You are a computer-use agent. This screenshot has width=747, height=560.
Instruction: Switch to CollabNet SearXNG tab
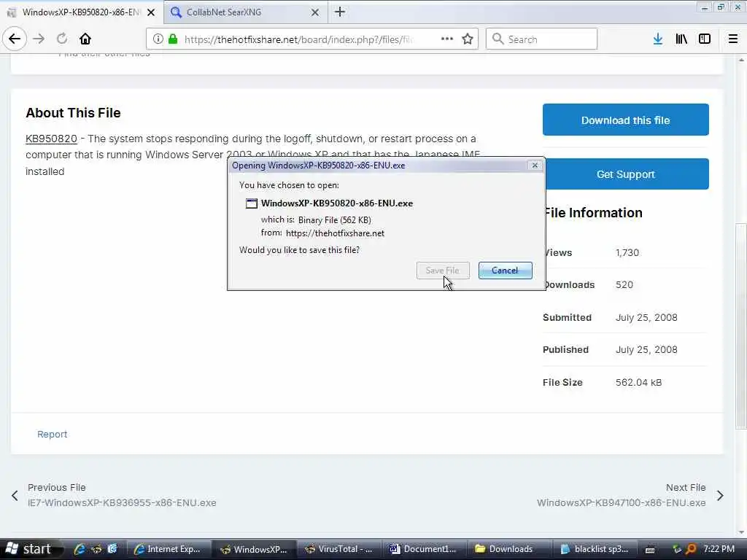[246, 12]
